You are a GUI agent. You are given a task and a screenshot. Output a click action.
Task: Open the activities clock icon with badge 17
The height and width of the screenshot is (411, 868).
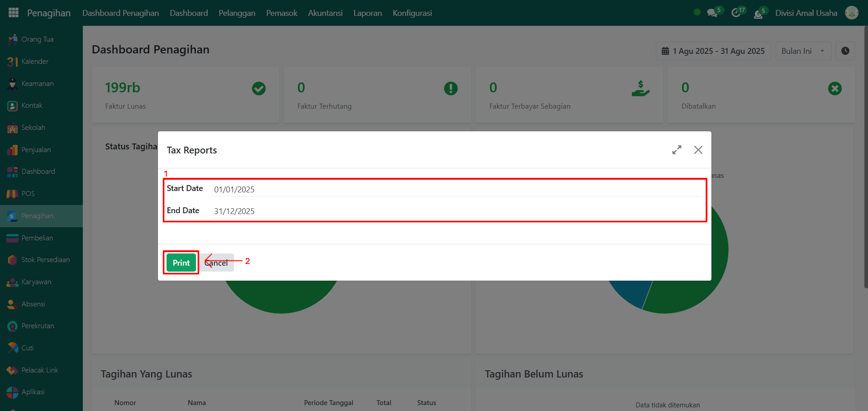pyautogui.click(x=736, y=13)
